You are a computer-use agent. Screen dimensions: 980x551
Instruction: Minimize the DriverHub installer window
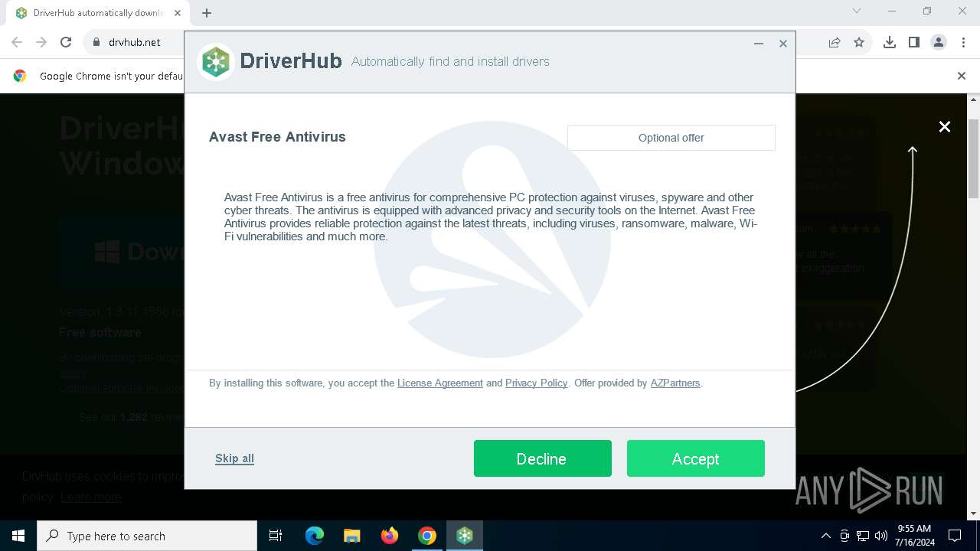[x=759, y=44]
